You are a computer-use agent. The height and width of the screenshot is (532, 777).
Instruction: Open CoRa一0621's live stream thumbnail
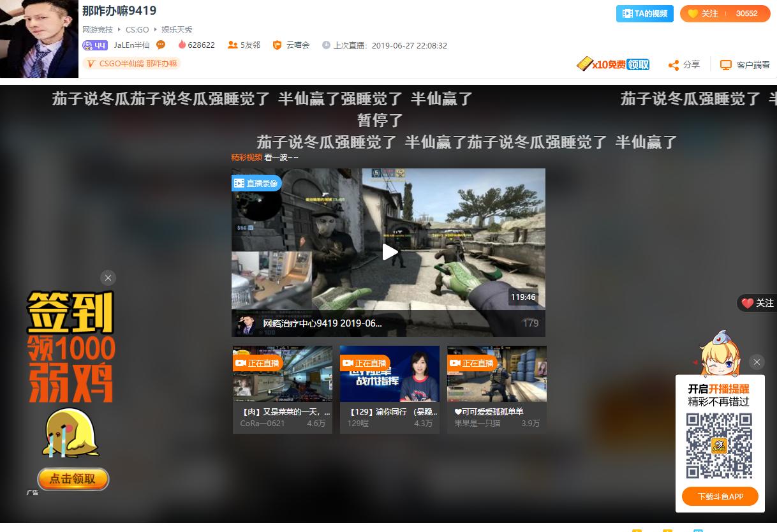coord(282,373)
